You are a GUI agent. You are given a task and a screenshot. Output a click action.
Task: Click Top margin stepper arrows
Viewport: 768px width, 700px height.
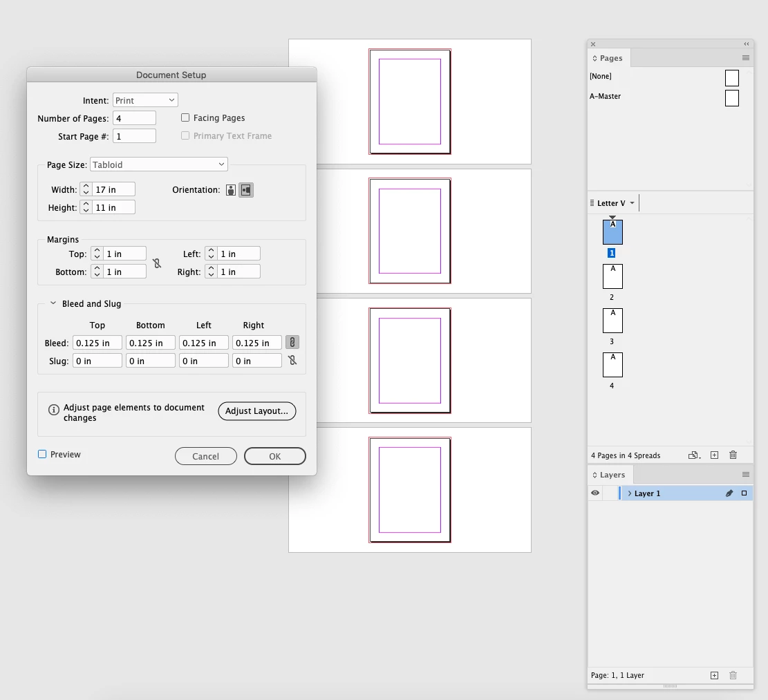[97, 254]
